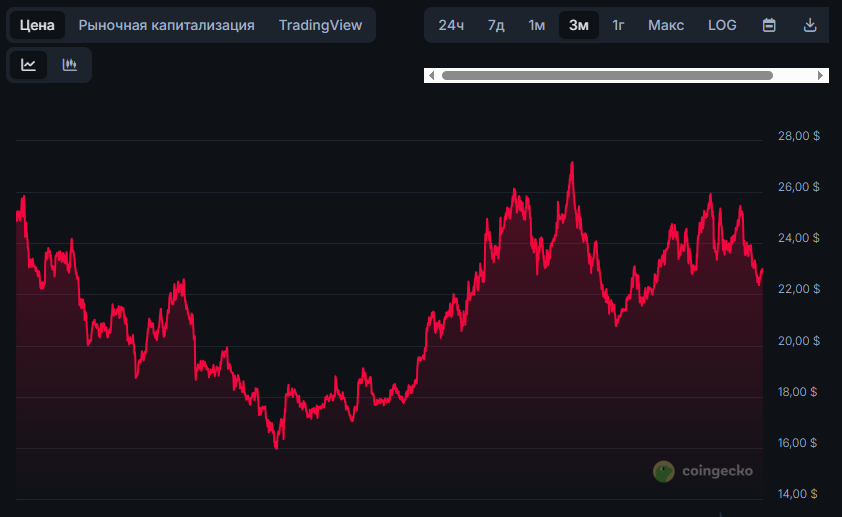Switch to Рыночная капитализация tab
842x517 pixels.
[166, 25]
